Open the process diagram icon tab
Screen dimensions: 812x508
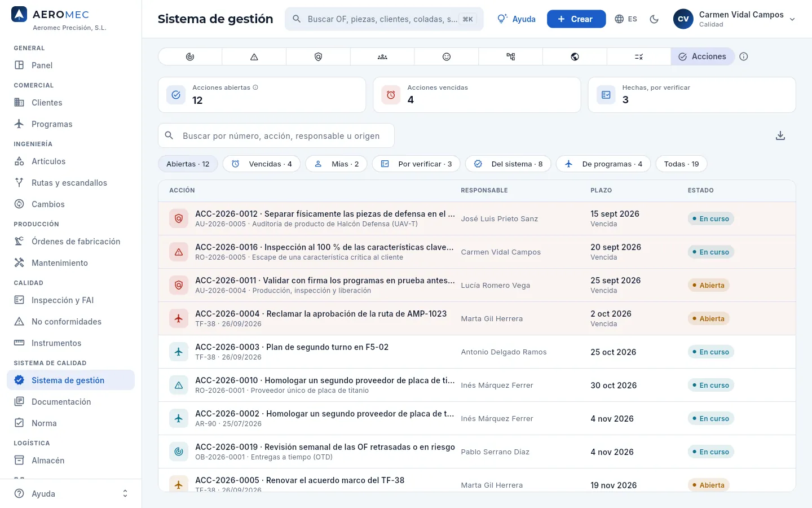click(x=511, y=56)
